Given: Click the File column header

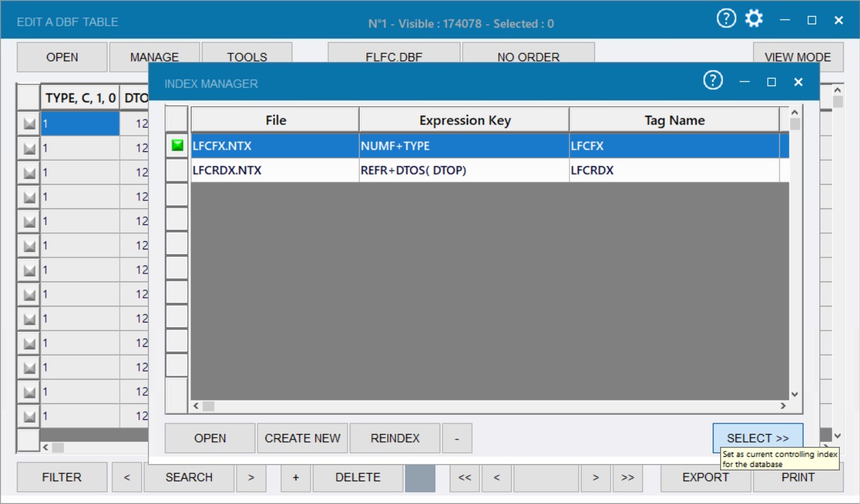Looking at the screenshot, I should 275,120.
